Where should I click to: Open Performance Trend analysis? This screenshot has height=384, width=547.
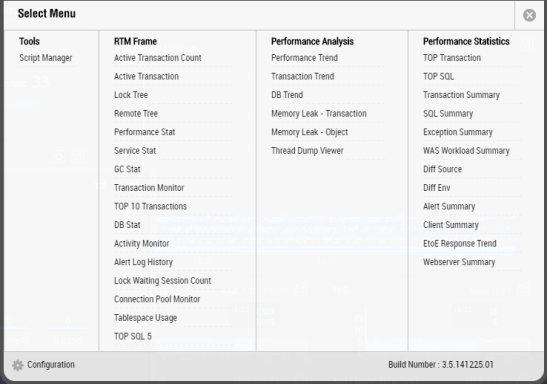305,58
